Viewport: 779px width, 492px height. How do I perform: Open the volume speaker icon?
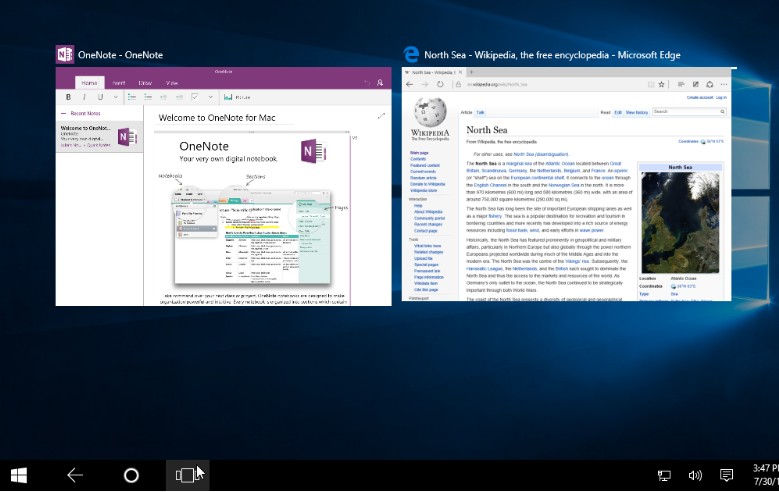tap(695, 476)
